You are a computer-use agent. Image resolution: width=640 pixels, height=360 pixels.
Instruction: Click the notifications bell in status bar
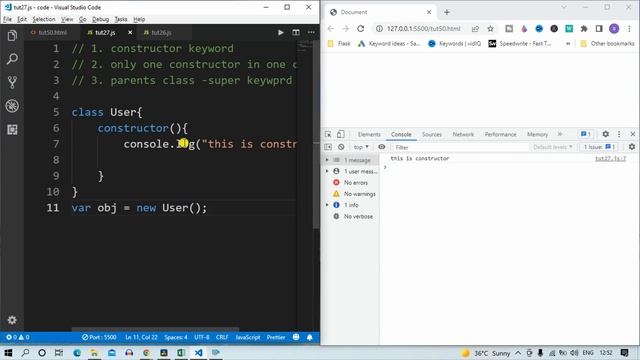(x=310, y=337)
